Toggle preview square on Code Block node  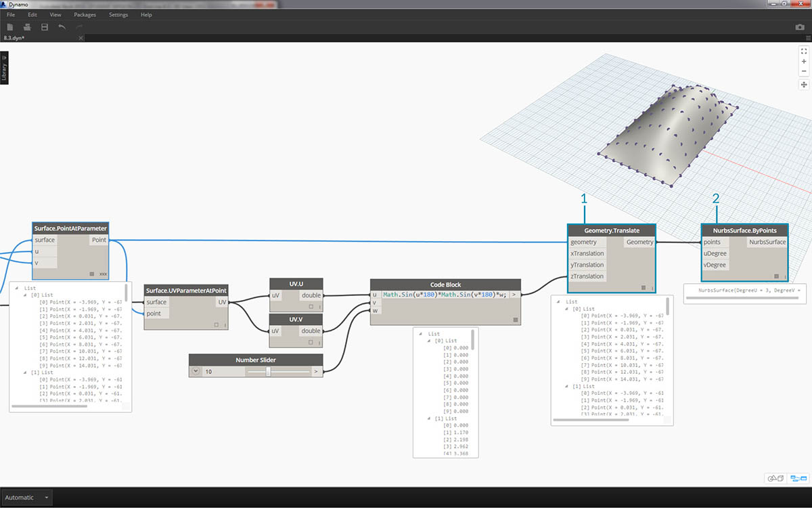tap(515, 319)
